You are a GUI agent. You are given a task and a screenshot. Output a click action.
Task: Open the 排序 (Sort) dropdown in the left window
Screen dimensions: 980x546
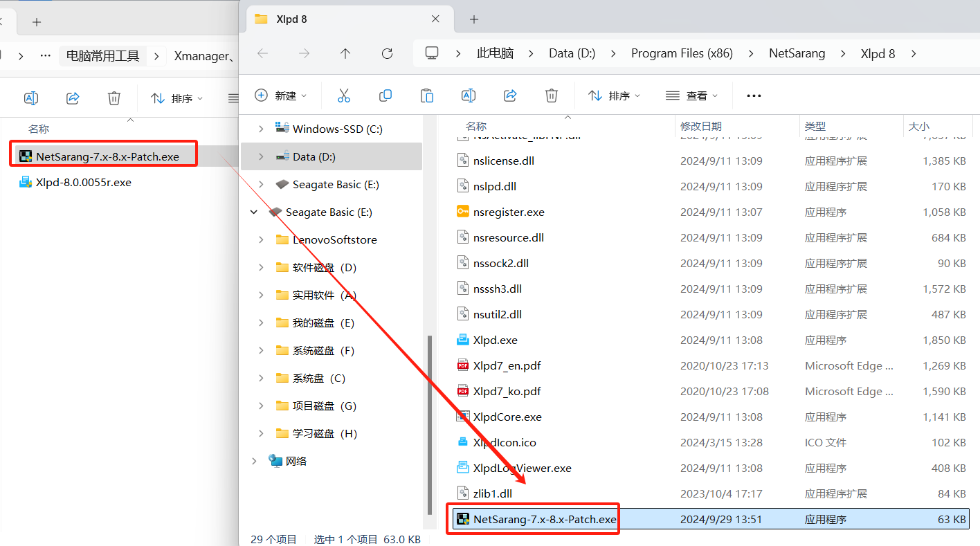coord(177,98)
